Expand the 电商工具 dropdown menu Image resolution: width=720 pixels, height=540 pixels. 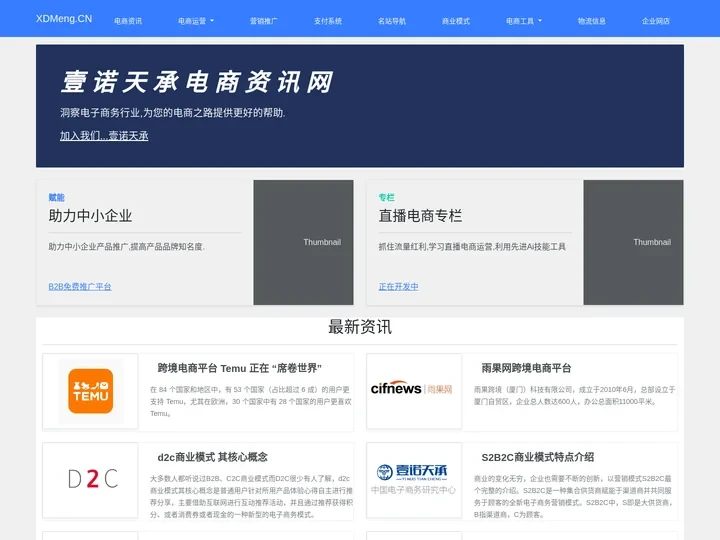click(524, 21)
